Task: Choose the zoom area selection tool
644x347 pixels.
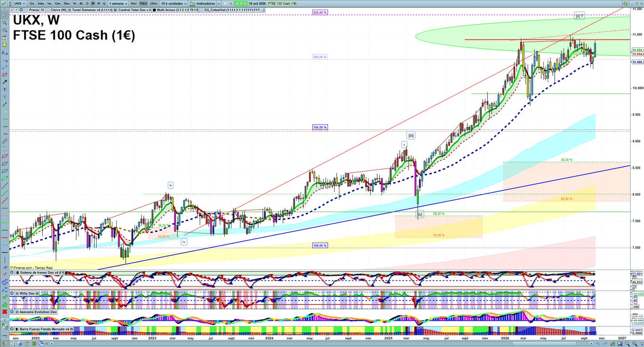Action: (4, 30)
